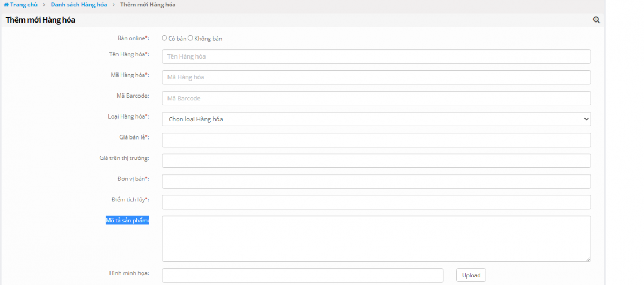644x285 pixels.
Task: Click the highlighted "Mô tả sản phẩm" label
Action: click(127, 221)
